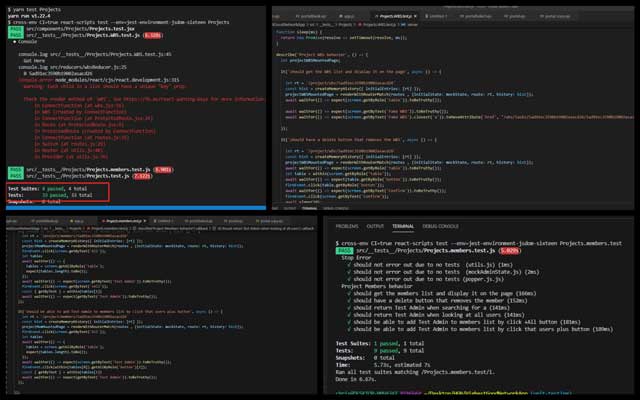Screen dimensions: 640x400
Task: Click the Console bullet heading in test output
Action: (27, 43)
